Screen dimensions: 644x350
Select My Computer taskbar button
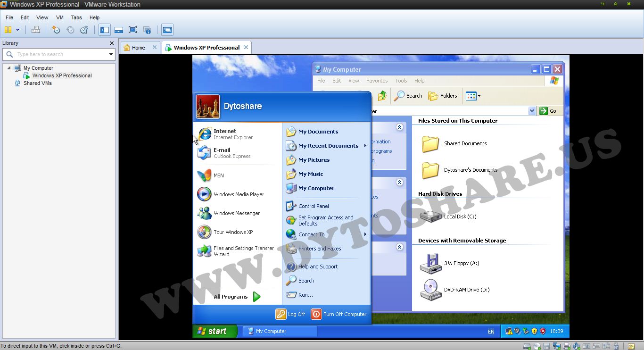280,331
